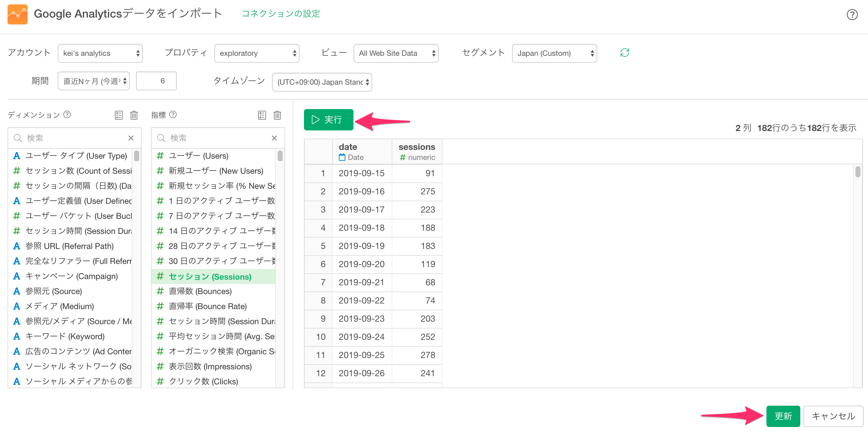The height and width of the screenshot is (432, 868).
Task: Select metric 平均セッション時間 (Avg. Session)
Action: pos(214,336)
